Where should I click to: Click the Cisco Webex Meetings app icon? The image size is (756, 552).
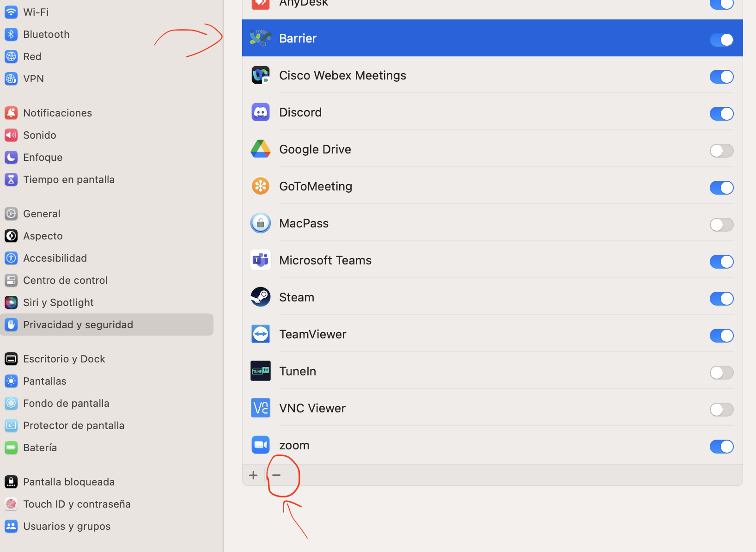click(x=261, y=75)
